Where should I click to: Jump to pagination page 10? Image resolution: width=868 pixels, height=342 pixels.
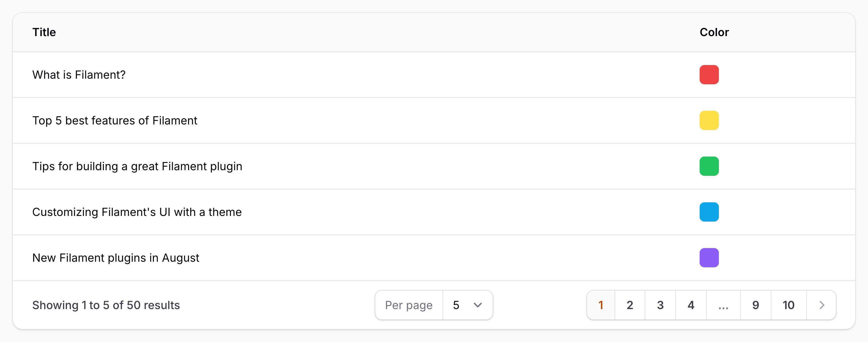coord(788,305)
